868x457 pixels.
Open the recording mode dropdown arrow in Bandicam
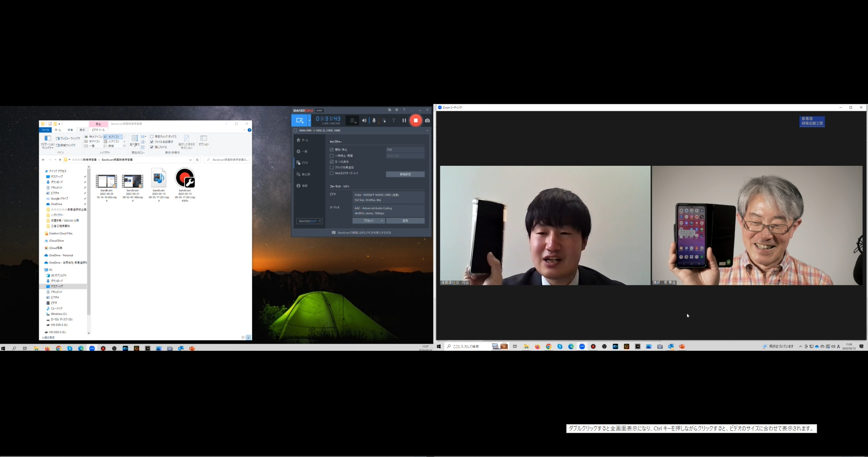pos(309,120)
